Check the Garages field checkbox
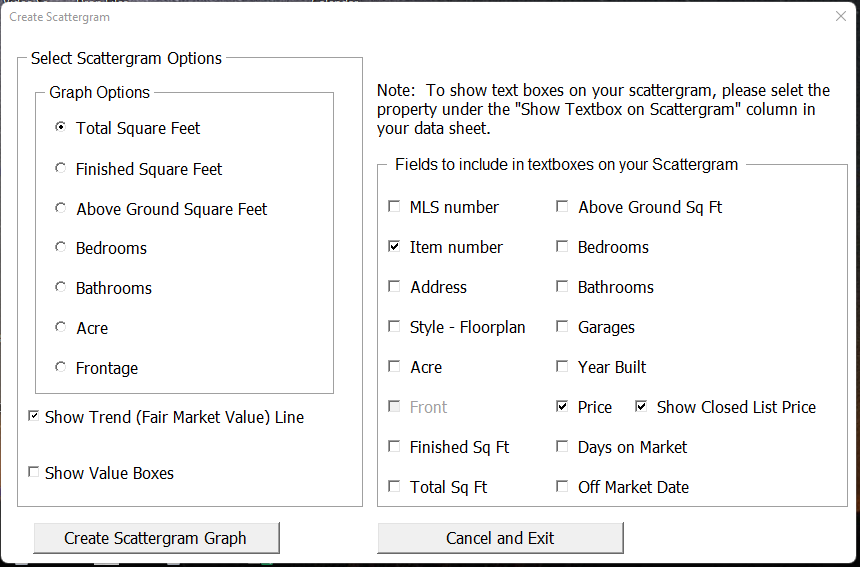This screenshot has height=567, width=860. pyautogui.click(x=562, y=327)
